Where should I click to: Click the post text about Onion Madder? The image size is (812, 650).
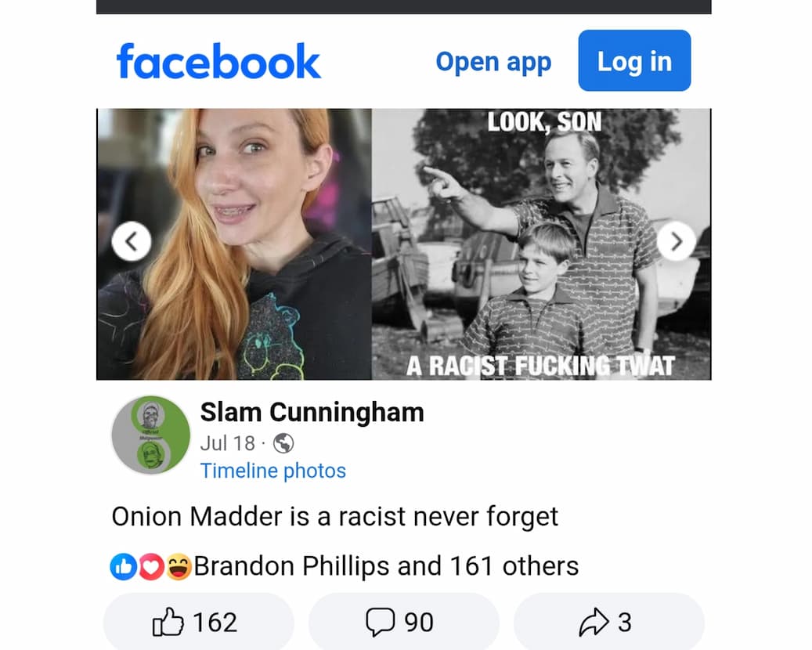pos(334,517)
